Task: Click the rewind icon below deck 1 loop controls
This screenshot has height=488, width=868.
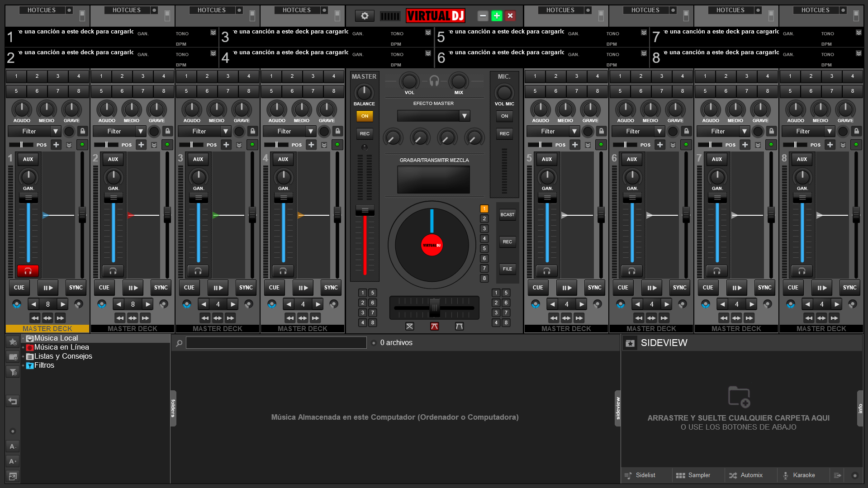Action: click(35, 318)
